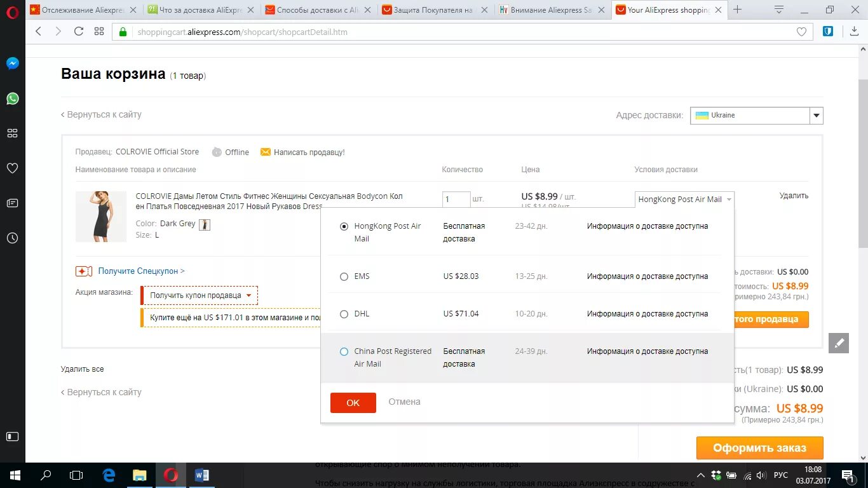This screenshot has height=488, width=868.
Task: Open the tab menu icon in title bar
Action: pyautogui.click(x=779, y=10)
